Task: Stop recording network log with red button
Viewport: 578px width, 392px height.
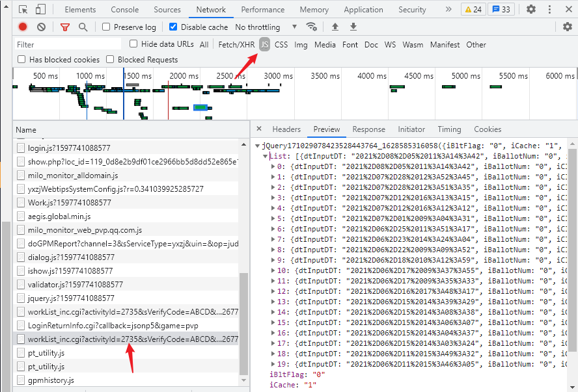Action: click(23, 27)
